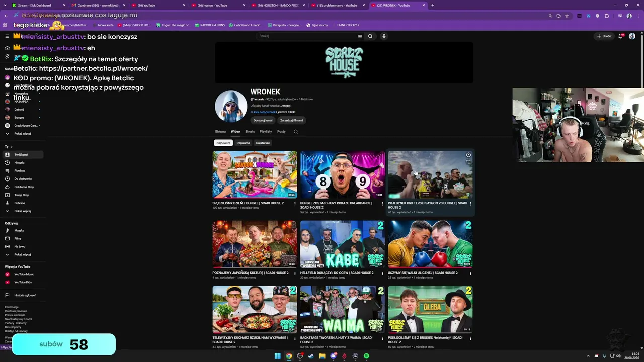The width and height of the screenshot is (644, 362).
Task: Open the WAIMA backstage video thumbnail
Action: coord(343,309)
